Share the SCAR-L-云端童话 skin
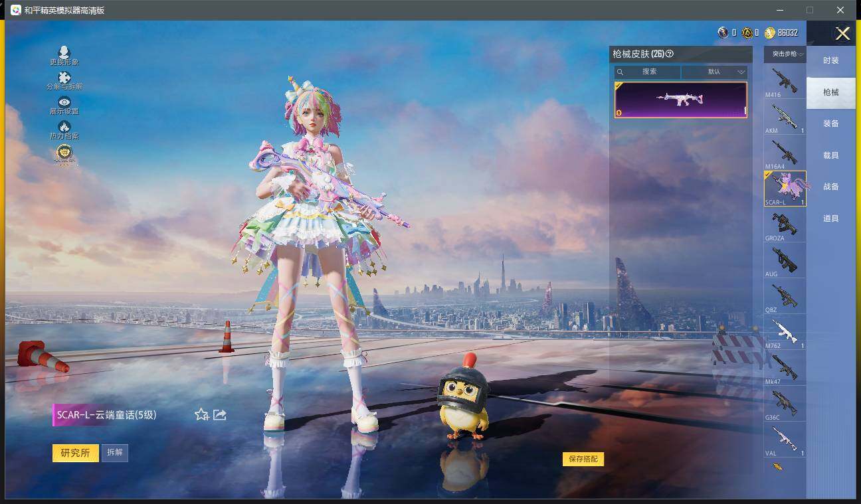The width and height of the screenshot is (861, 504). pyautogui.click(x=220, y=414)
